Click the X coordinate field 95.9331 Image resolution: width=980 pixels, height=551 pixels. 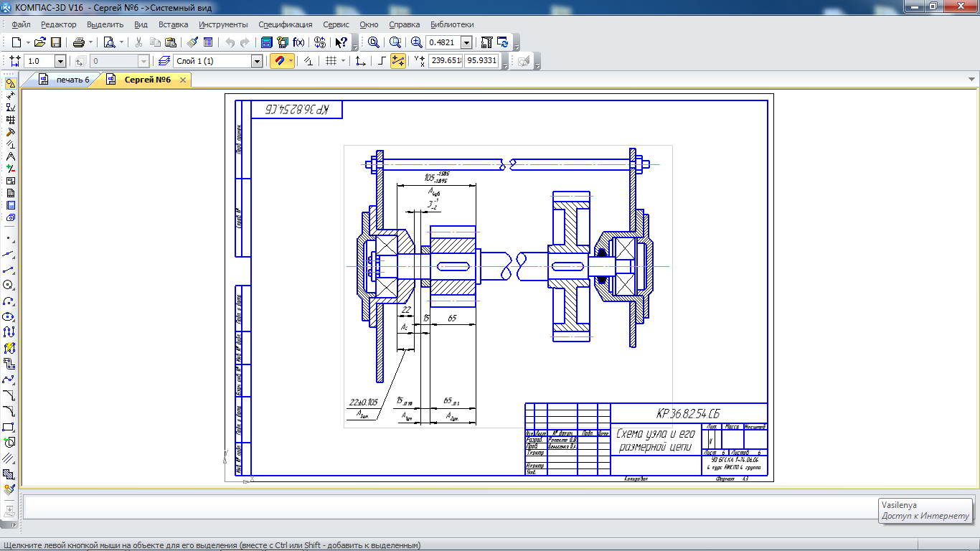tap(482, 61)
